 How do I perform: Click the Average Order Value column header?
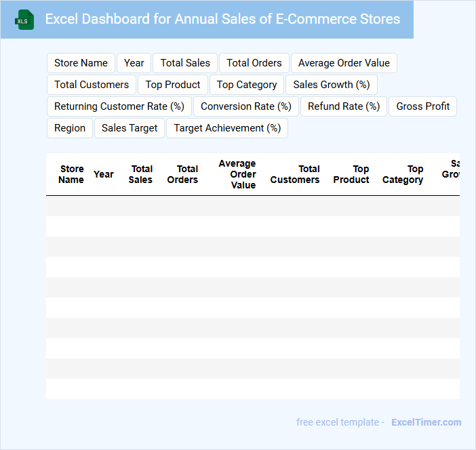point(237,175)
